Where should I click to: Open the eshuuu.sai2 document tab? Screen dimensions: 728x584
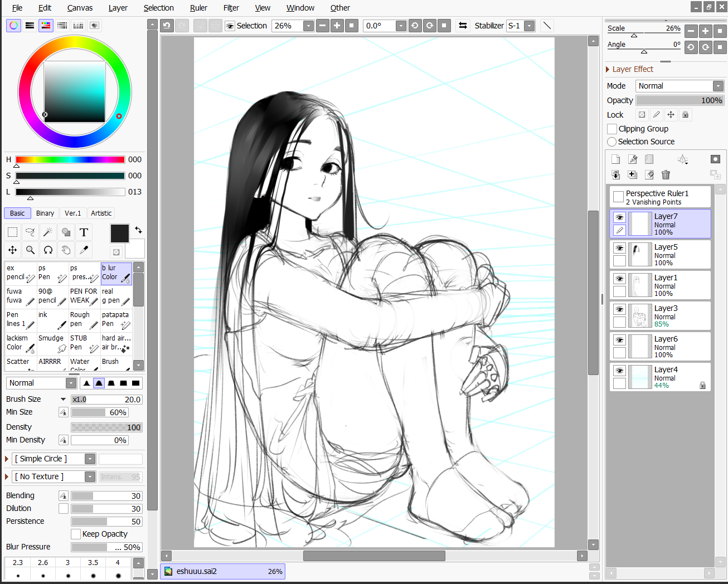(223, 571)
